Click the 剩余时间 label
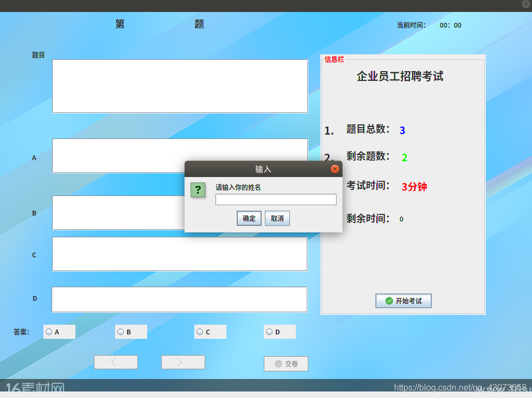The height and width of the screenshot is (398, 532). click(x=368, y=218)
